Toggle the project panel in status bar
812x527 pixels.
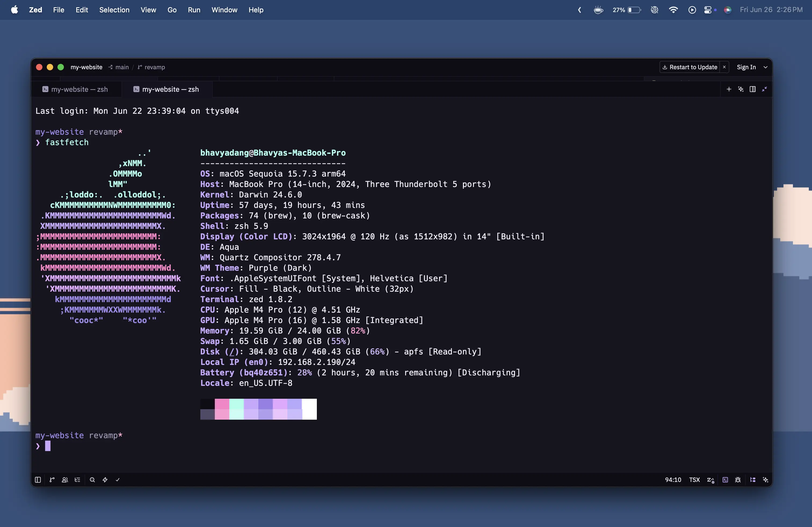[x=38, y=480]
